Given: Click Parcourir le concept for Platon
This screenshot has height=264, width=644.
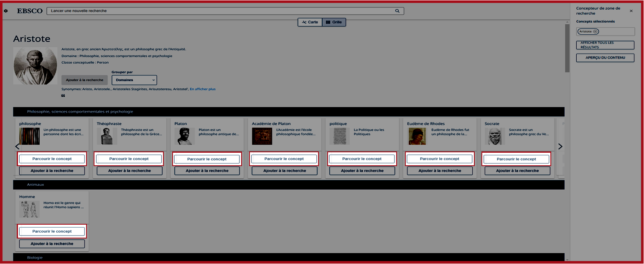Looking at the screenshot, I should tap(207, 159).
